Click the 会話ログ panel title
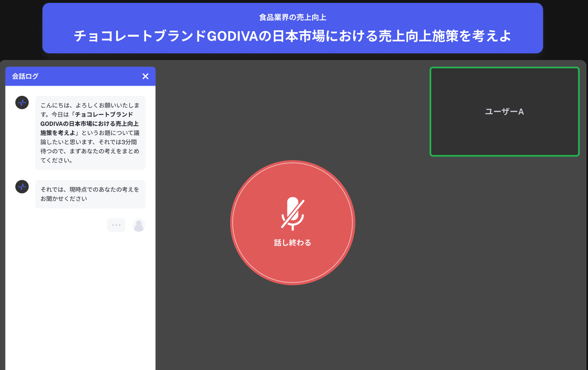The width and height of the screenshot is (588, 370). 25,76
